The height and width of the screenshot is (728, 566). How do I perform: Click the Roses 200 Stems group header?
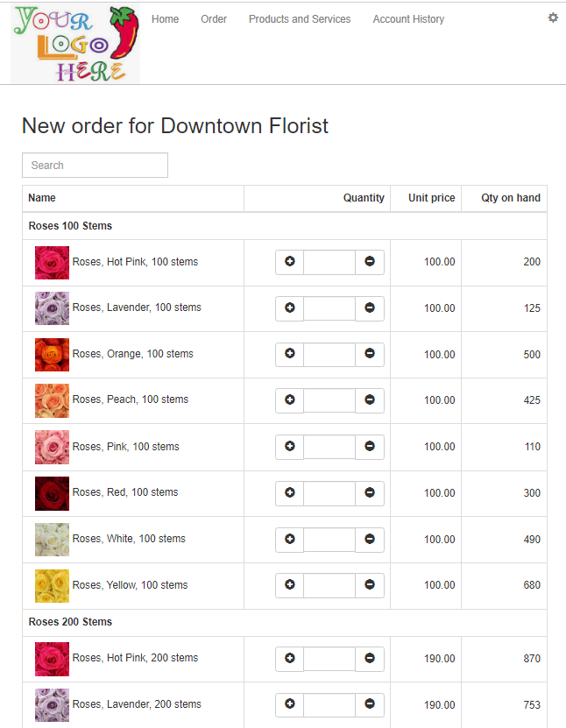coord(70,622)
